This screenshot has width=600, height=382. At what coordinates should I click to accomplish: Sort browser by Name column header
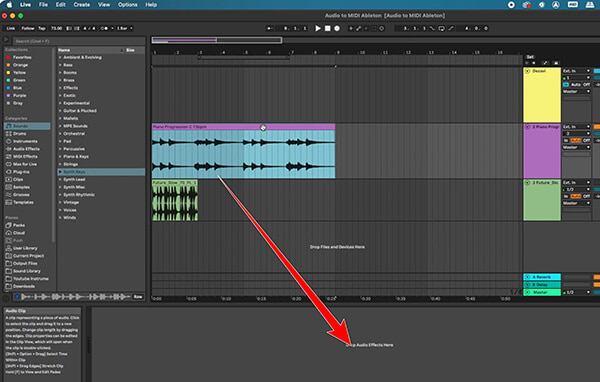(91, 50)
